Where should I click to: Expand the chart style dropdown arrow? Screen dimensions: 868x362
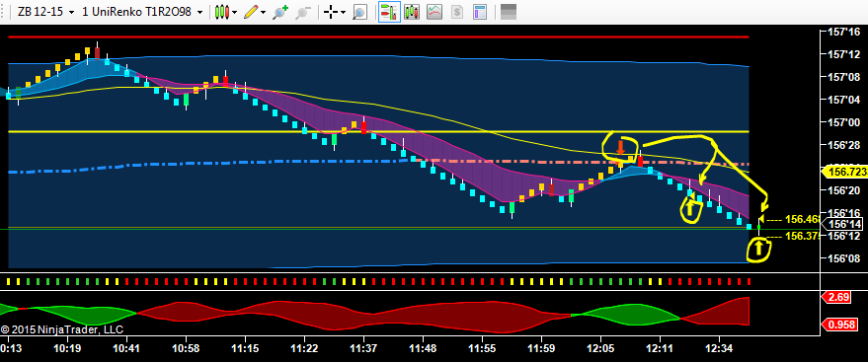[235, 12]
